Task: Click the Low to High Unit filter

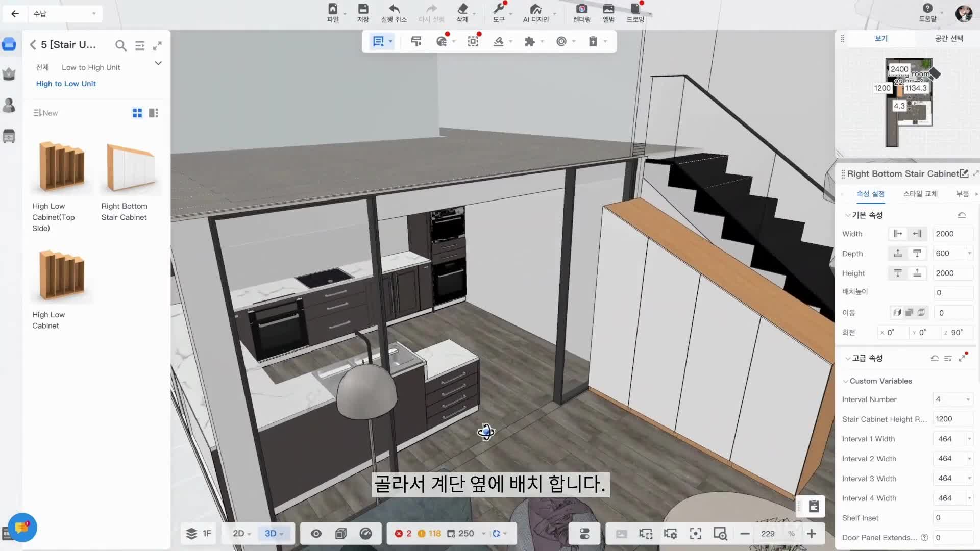Action: [x=91, y=67]
